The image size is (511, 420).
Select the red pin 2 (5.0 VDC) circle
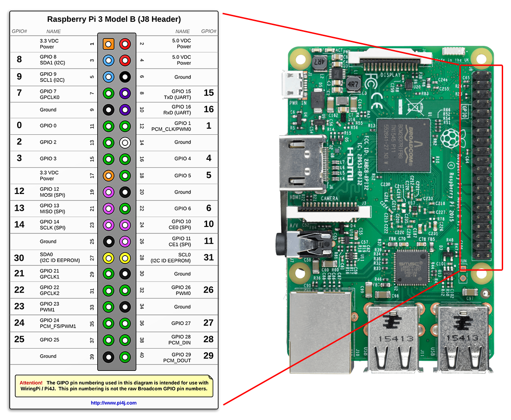point(125,44)
